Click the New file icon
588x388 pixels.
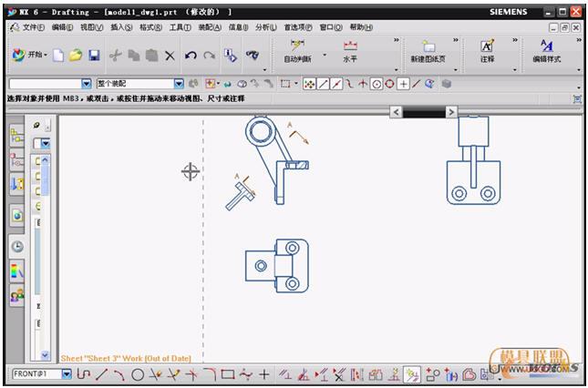58,56
